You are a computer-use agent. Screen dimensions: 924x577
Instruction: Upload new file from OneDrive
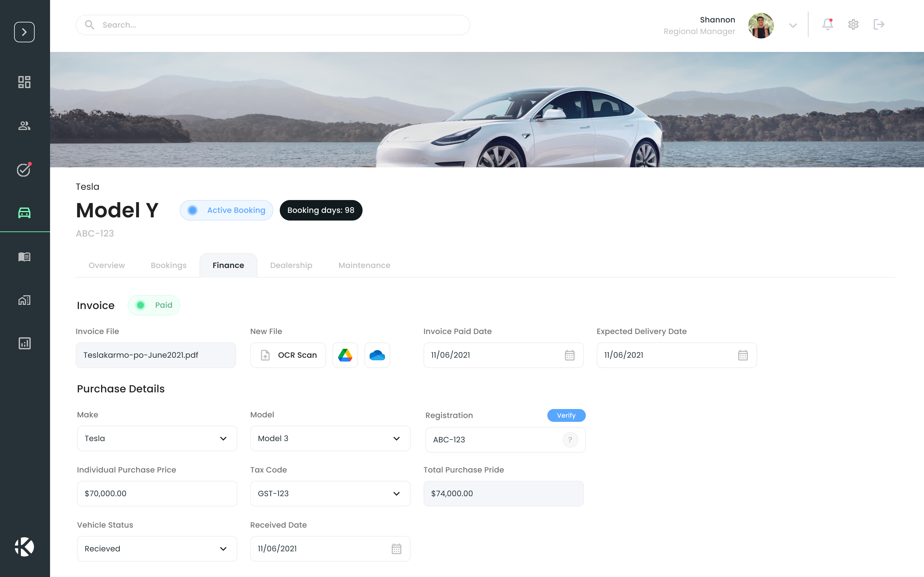click(x=377, y=355)
